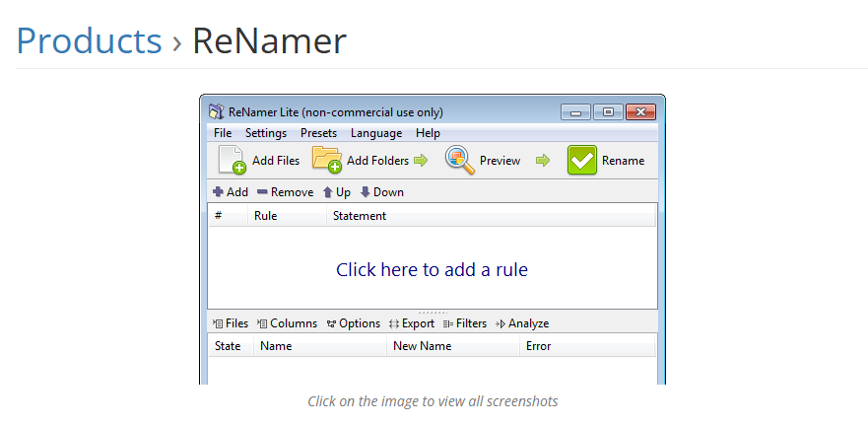Click the Add Files label
This screenshot has height=426, width=868.
[x=276, y=161]
